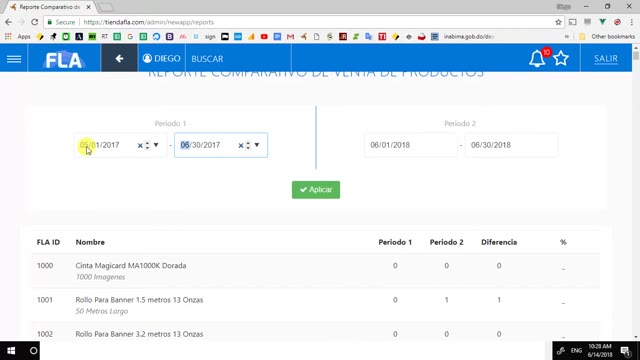Expand the hidden bookmarks overflow chevron
The width and height of the screenshot is (640, 360).
(567, 37)
